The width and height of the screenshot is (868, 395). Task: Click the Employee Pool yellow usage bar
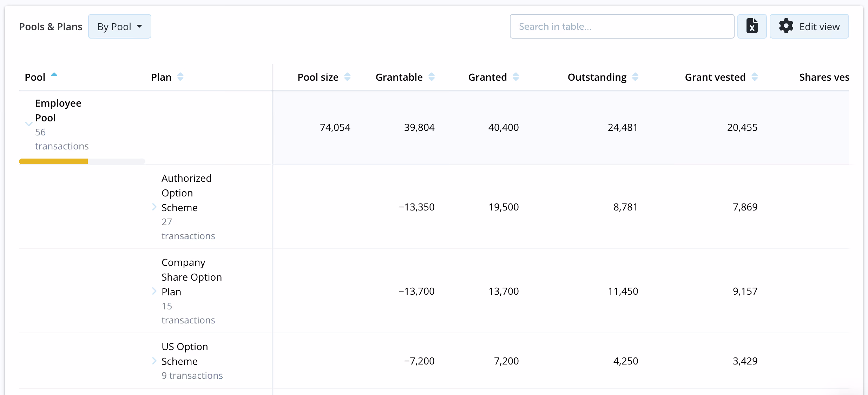(53, 161)
